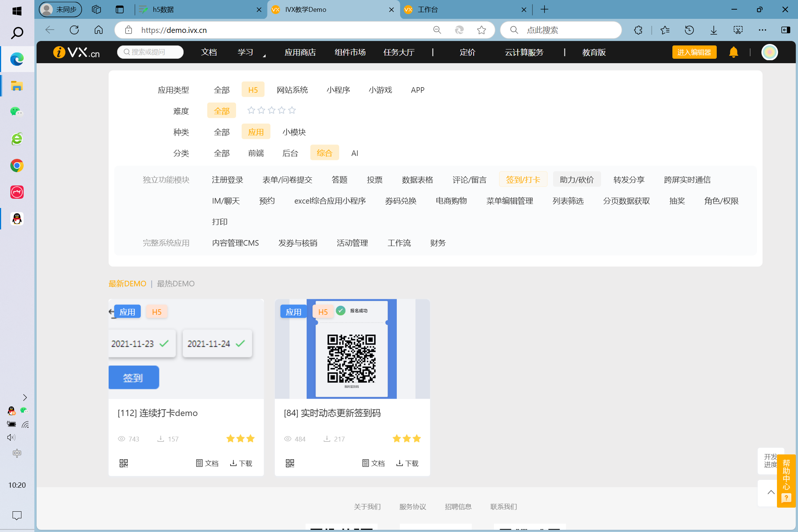
Task: Click the zoom out magnifier in the address bar
Action: tap(437, 30)
